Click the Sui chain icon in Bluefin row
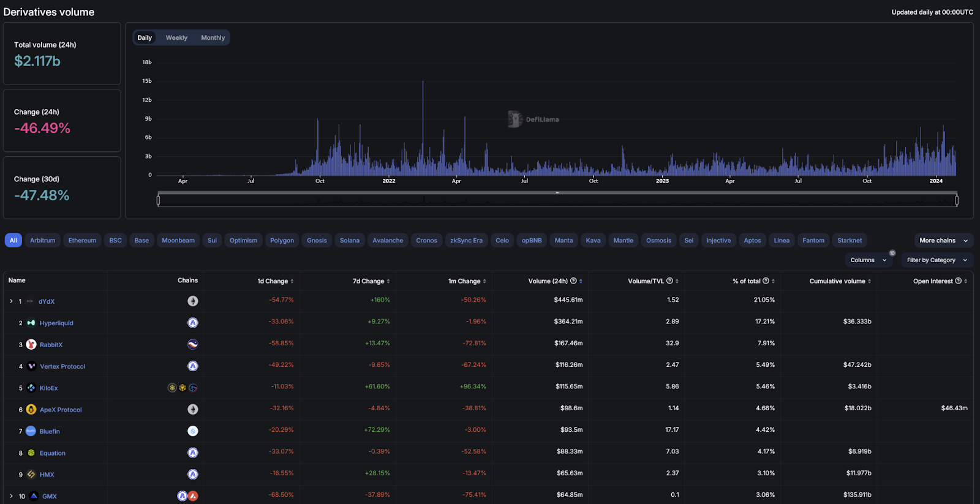 [193, 431]
